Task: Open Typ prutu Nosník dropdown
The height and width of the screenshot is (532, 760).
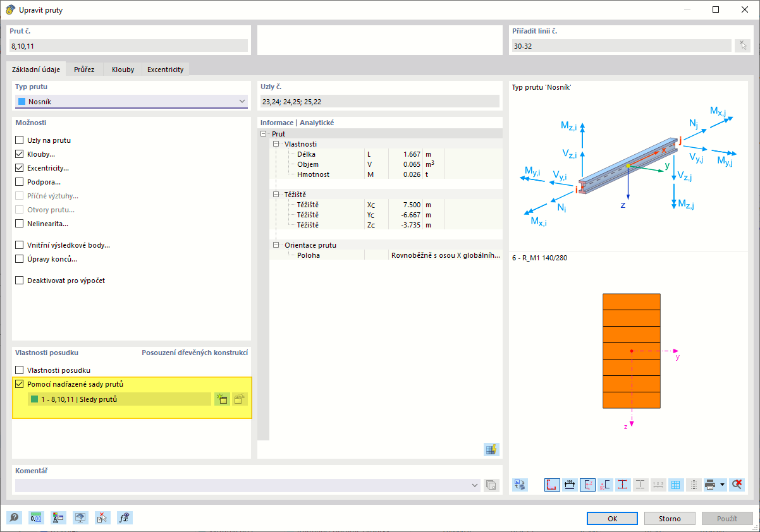Action: 132,102
